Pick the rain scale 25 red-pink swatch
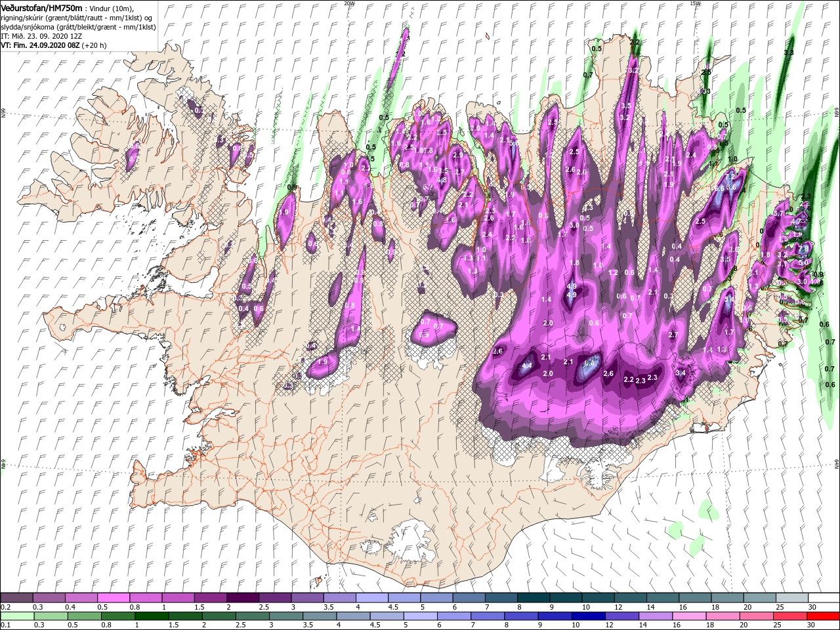The width and height of the screenshot is (840, 630). click(789, 616)
